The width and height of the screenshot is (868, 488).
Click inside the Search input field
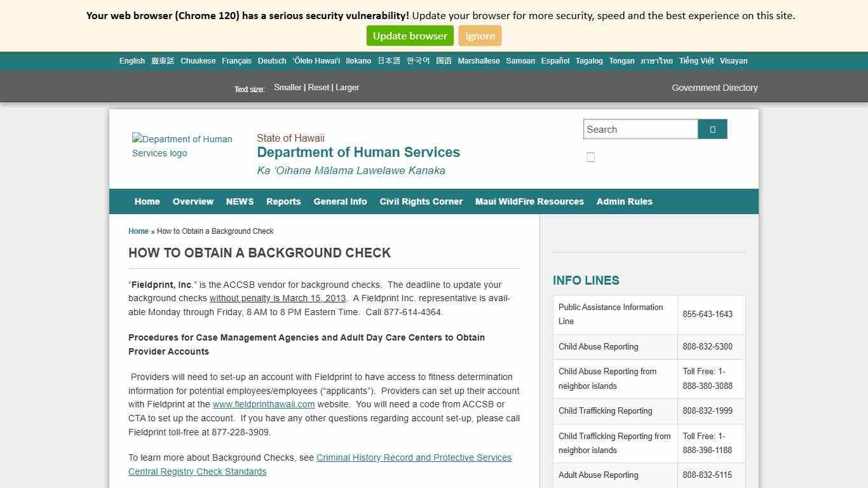tap(640, 128)
